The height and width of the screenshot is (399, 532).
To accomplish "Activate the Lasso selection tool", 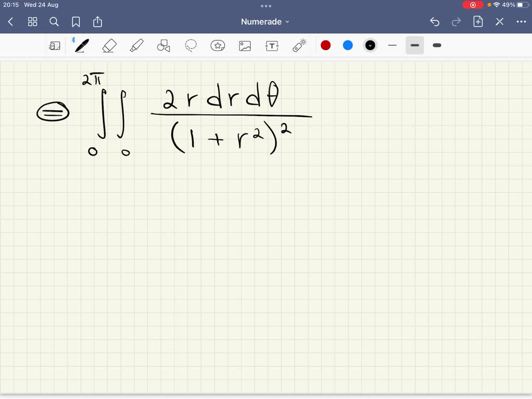I will pos(191,45).
